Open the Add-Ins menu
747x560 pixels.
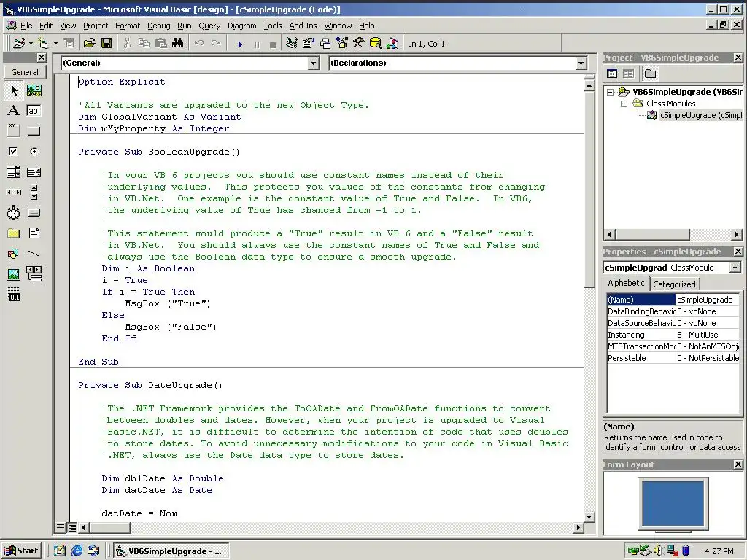(x=303, y=26)
